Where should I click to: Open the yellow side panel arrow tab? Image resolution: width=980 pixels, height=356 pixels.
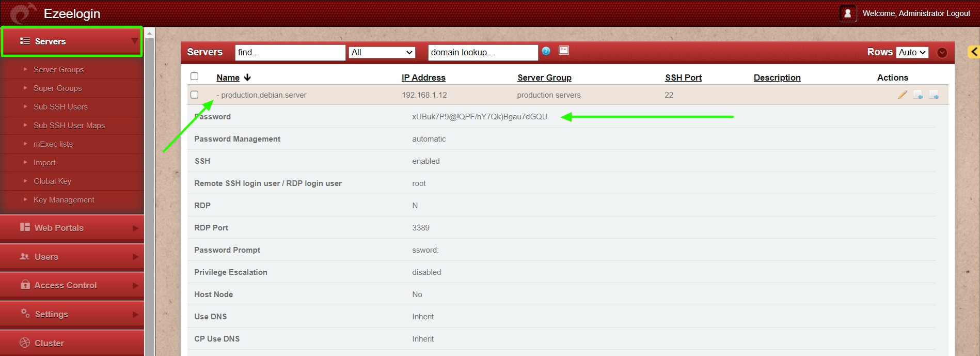click(974, 52)
